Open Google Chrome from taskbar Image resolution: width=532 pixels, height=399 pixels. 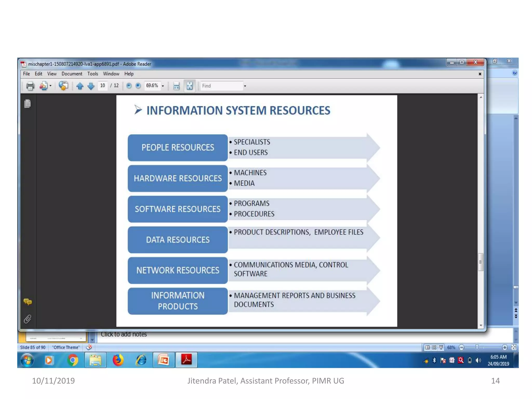[x=73, y=360]
